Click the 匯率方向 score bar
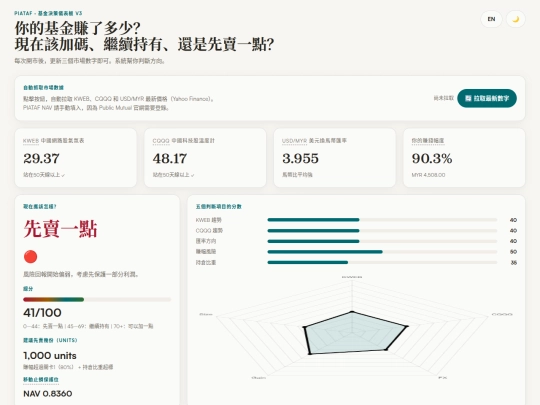540x405 pixels. pyautogui.click(x=382, y=241)
